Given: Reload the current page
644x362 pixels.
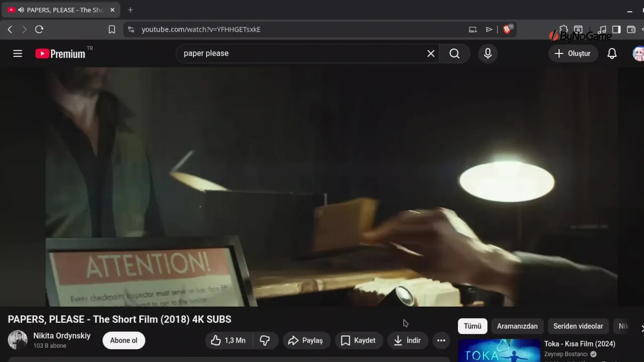Looking at the screenshot, I should pos(39,30).
